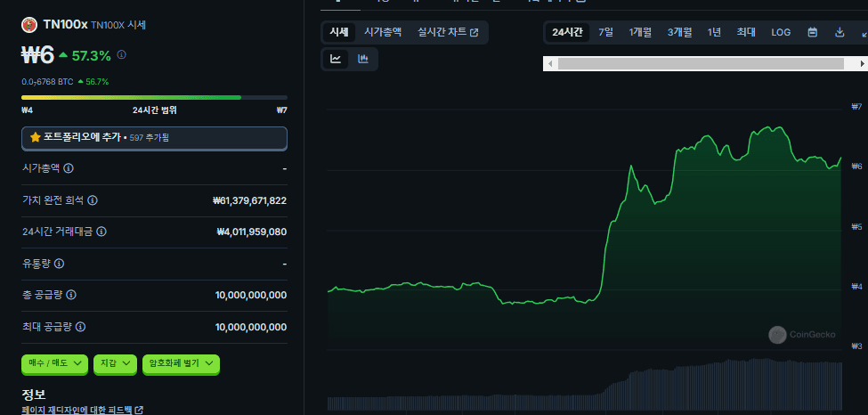
Task: Select the 1개월 time range
Action: coord(640,32)
